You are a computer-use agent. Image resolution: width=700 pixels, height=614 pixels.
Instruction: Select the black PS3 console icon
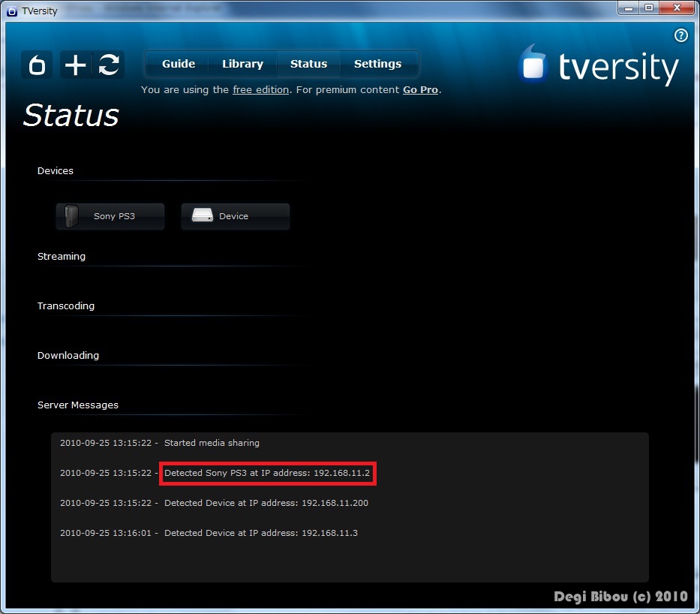click(x=72, y=216)
